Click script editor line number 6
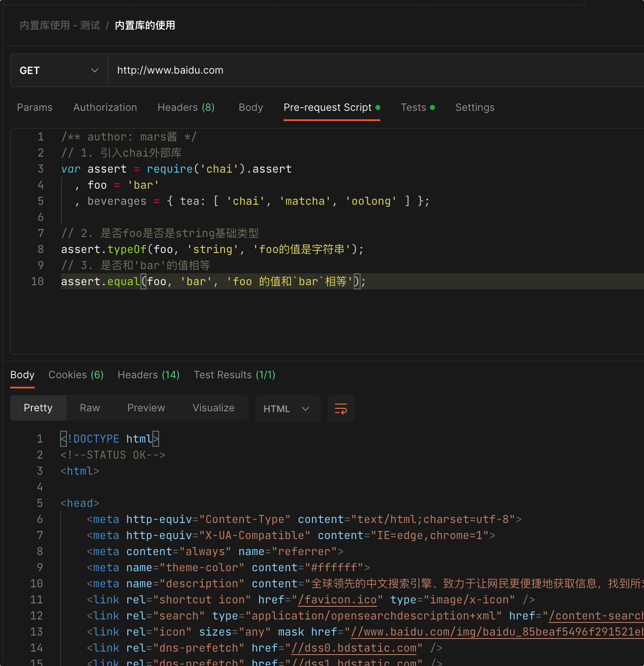This screenshot has width=644, height=666. pos(41,217)
